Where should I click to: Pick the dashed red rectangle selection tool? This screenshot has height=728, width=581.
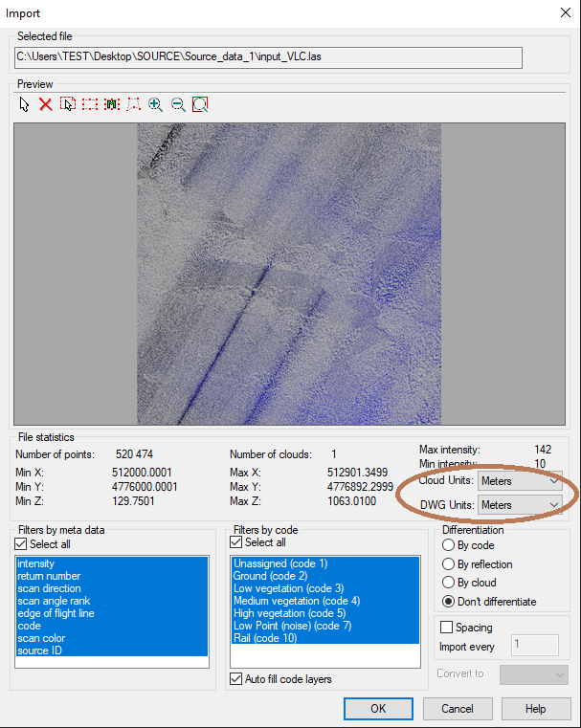90,104
